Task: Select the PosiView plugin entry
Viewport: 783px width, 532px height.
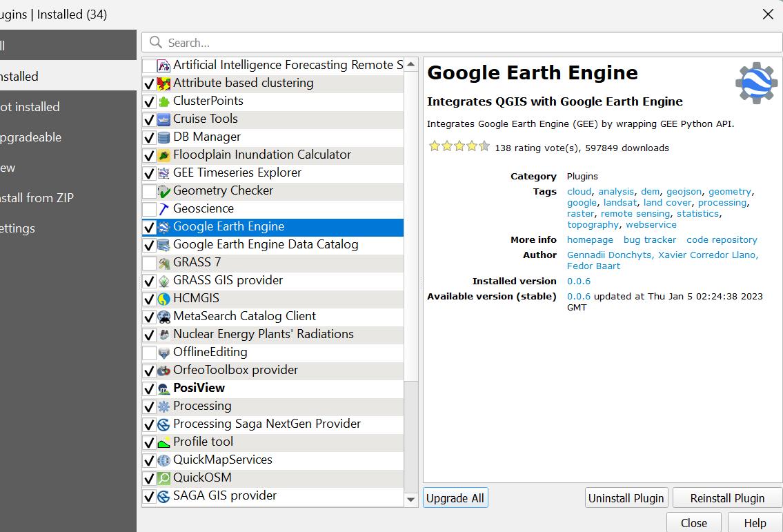Action: [x=199, y=388]
